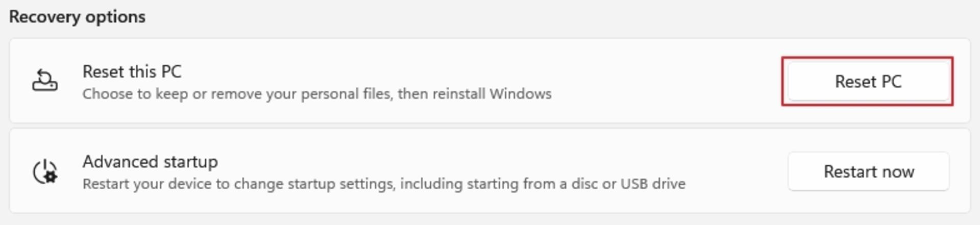Click the gear on Advanced startup icon
The image size is (980, 225).
(51, 177)
